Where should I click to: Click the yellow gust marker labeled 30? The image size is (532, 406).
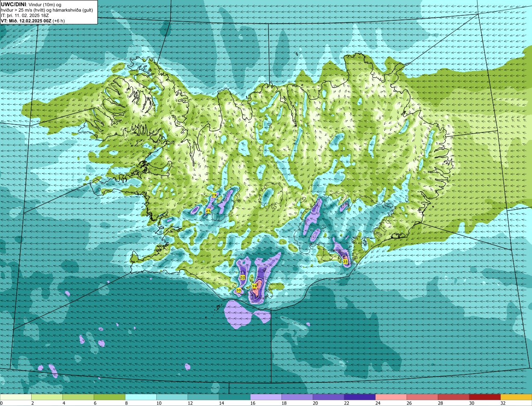[x=239, y=290]
